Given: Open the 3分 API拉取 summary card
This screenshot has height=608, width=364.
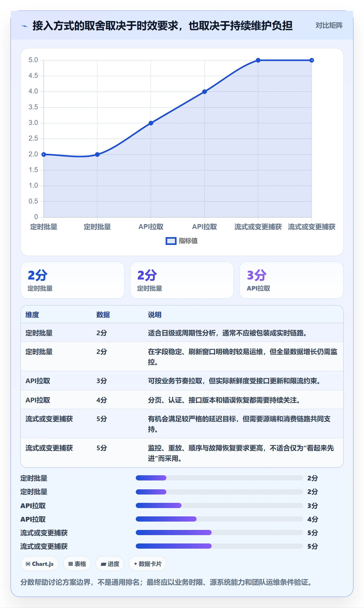Looking at the screenshot, I should click(x=291, y=280).
